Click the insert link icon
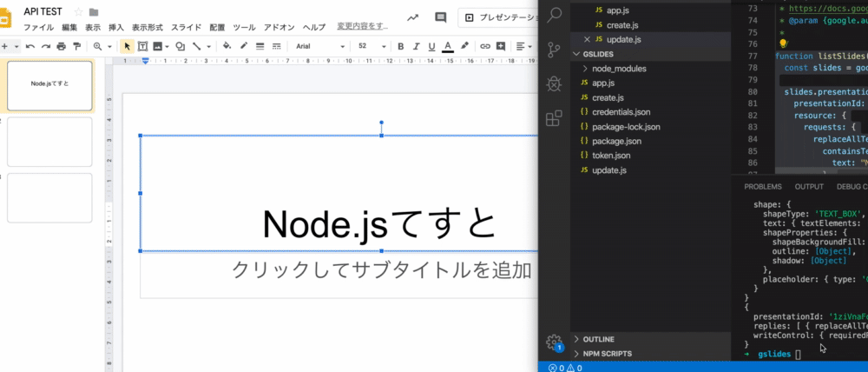868x372 pixels. point(485,46)
